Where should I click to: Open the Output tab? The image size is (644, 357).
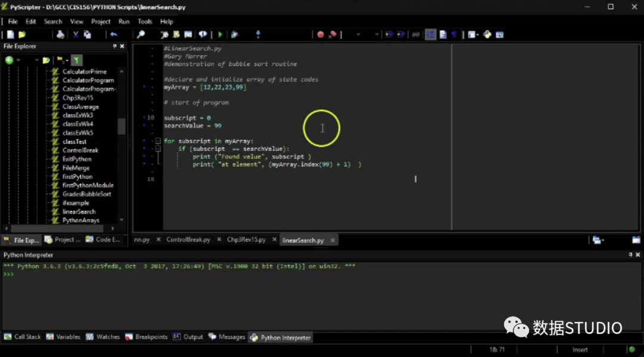[x=188, y=337]
